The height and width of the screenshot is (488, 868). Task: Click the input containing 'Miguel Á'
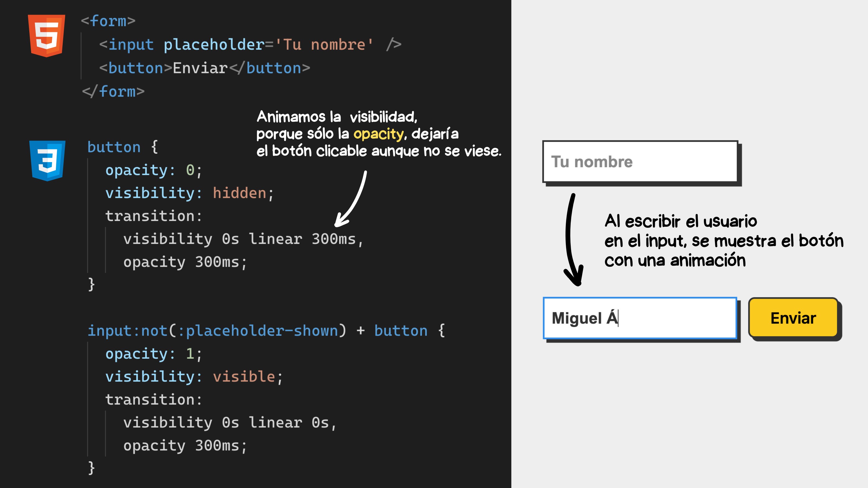(640, 318)
